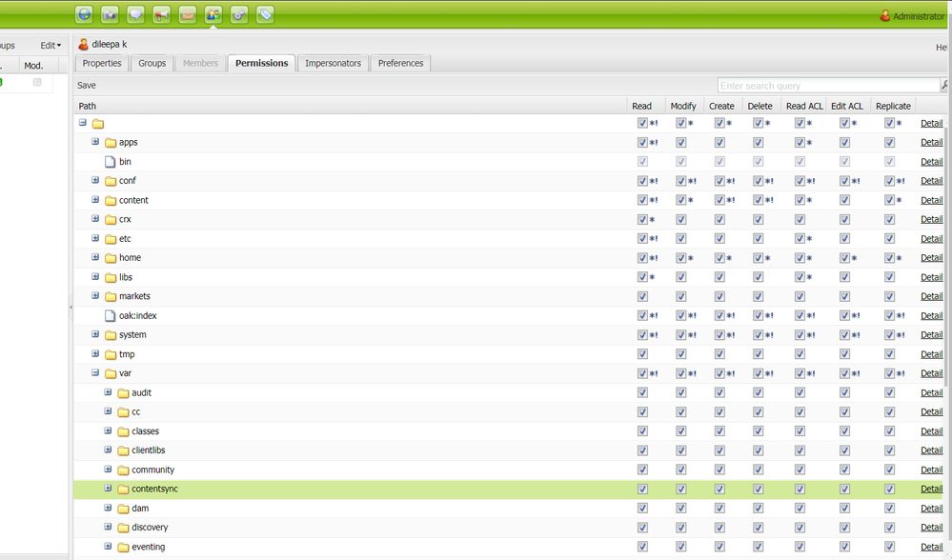
Task: Select the Users people icon
Action: click(213, 14)
